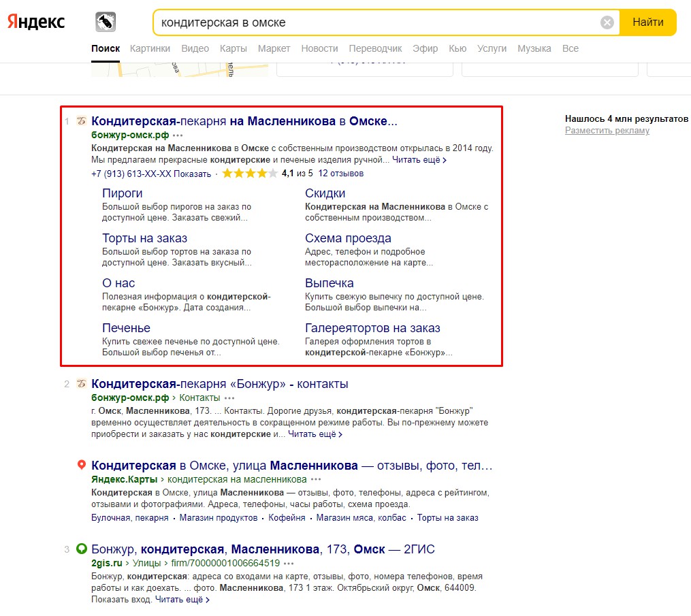The image size is (691, 616).
Task: Open the Торты на заказ sitelink heading
Action: click(144, 238)
